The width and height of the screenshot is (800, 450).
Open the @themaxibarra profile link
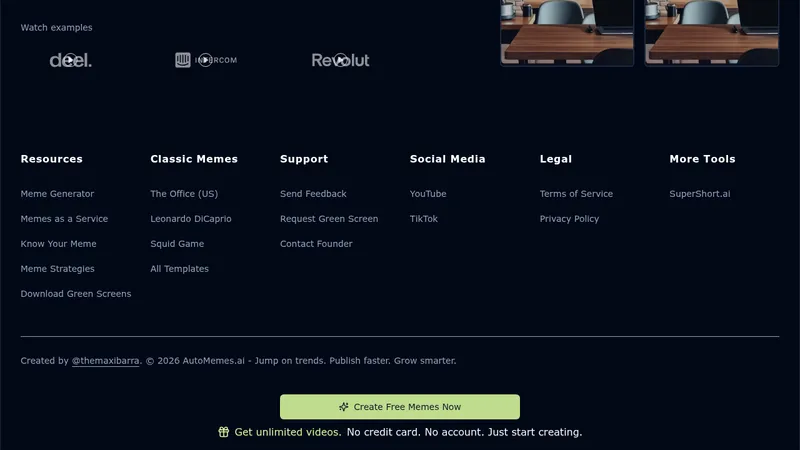tap(105, 361)
